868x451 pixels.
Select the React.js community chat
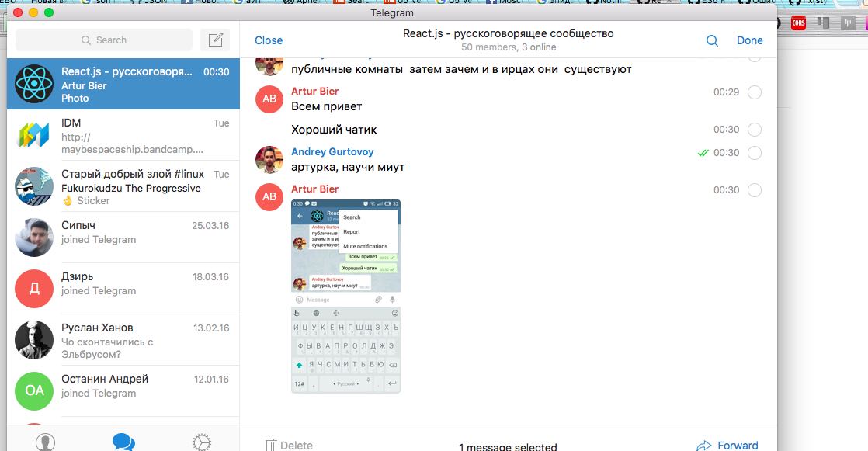tap(123, 84)
